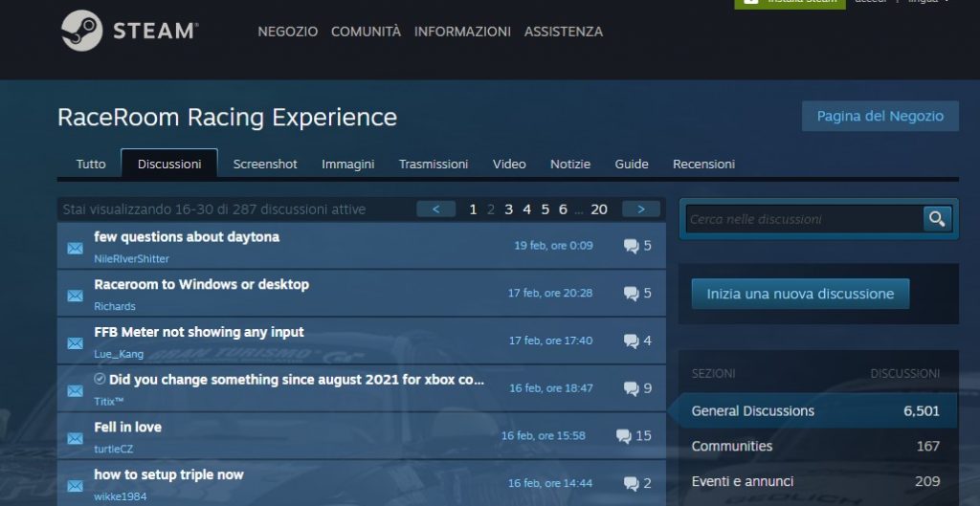Jump to page 20 of discussions
This screenshot has height=506, width=980.
pyautogui.click(x=599, y=209)
